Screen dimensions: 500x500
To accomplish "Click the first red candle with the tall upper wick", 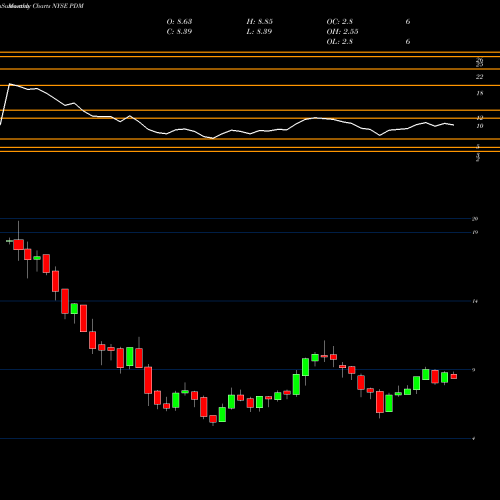I will (18, 244).
